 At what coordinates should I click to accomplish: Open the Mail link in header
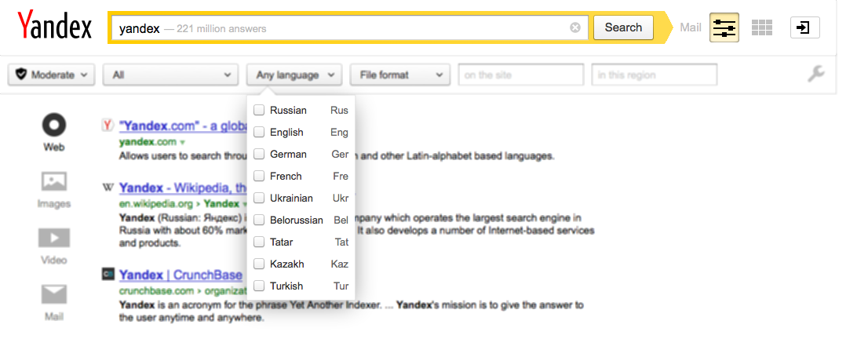[691, 27]
